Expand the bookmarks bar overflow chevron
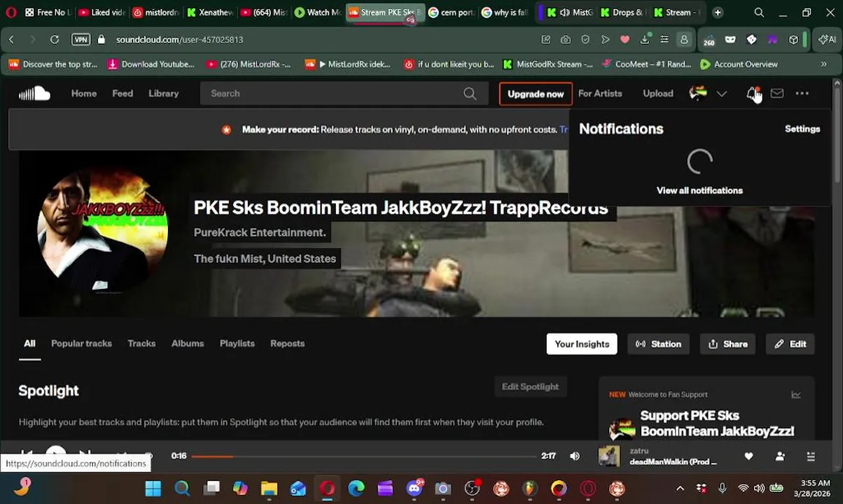 pos(823,64)
